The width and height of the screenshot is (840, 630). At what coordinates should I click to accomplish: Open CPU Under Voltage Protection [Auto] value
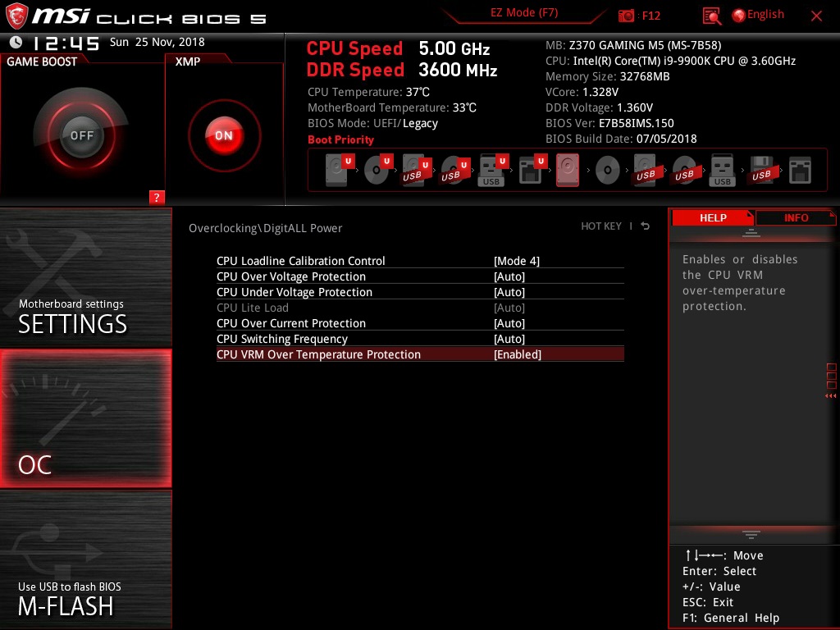point(509,292)
